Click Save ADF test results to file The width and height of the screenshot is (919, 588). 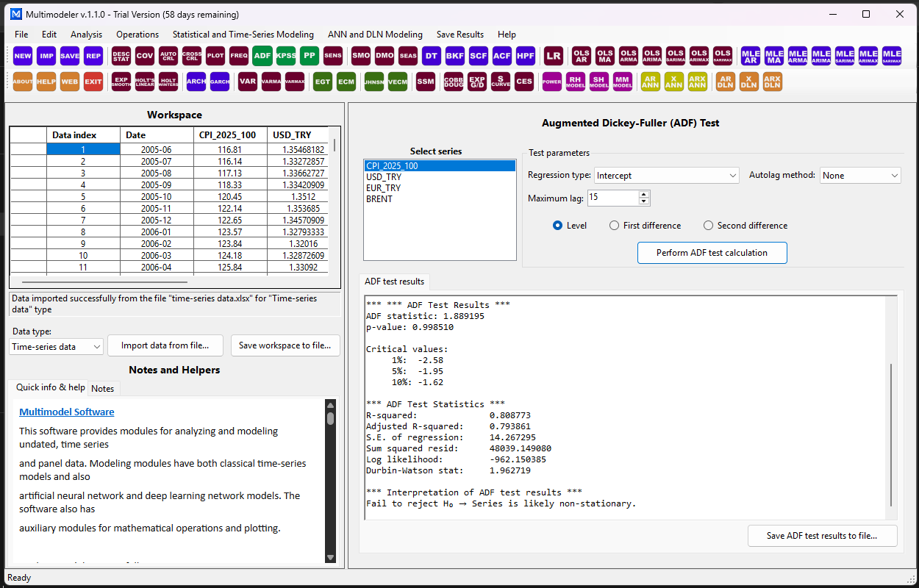point(822,536)
